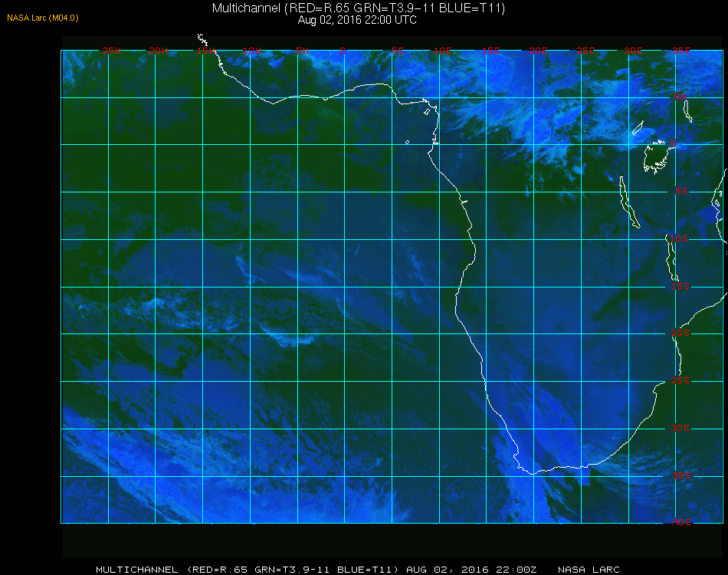The image size is (728, 575).
Task: Click the 25E longitude label
Action: point(585,51)
